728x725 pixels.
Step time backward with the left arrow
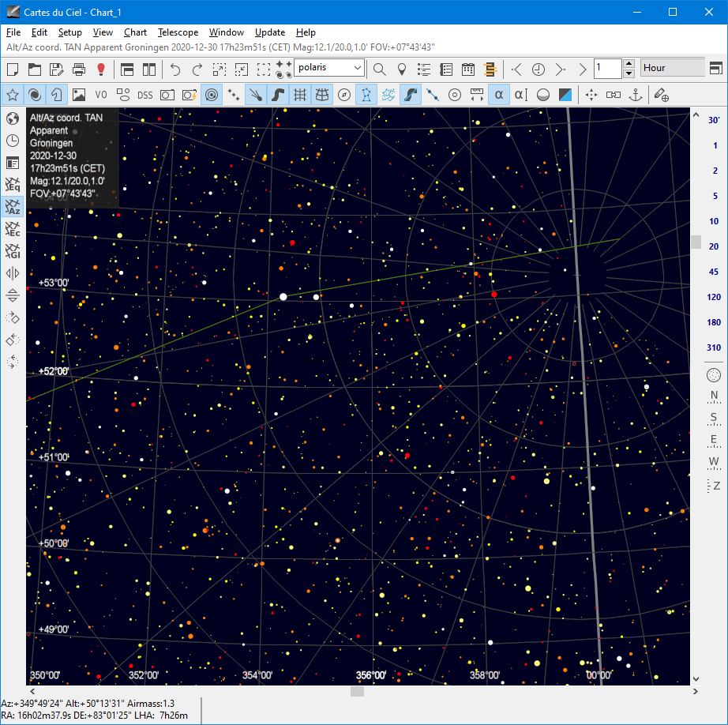(x=516, y=69)
